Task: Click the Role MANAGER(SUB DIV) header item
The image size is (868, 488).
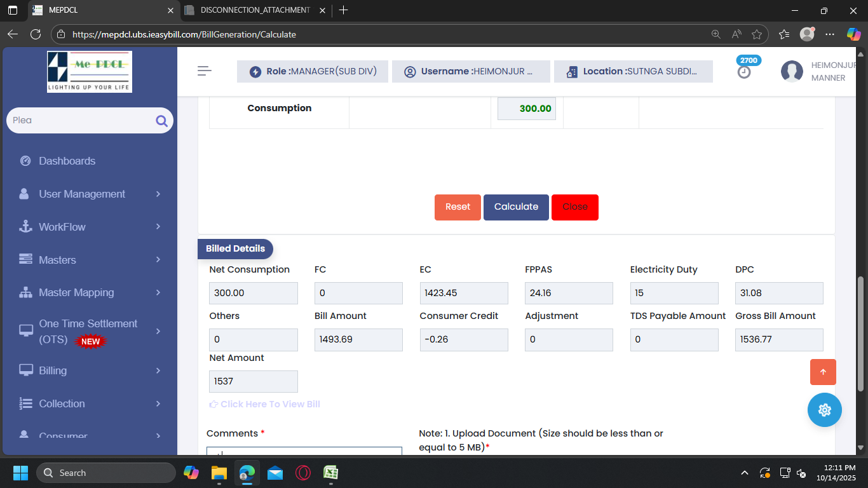Action: click(313, 71)
